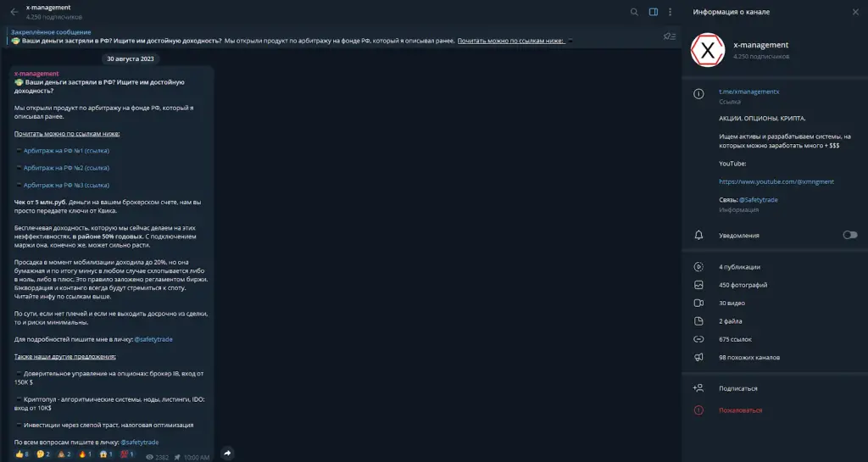Click the 'Информация о канале' panel heading

point(732,12)
